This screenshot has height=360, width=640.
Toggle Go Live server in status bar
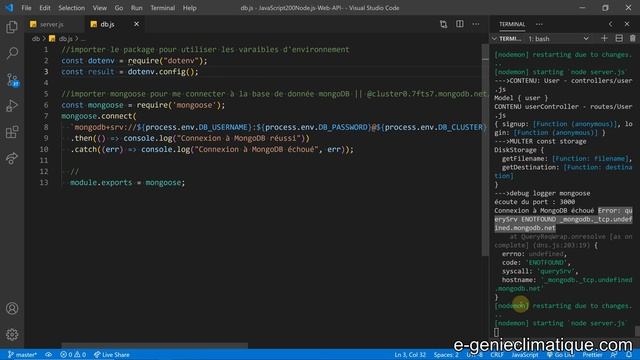point(560,355)
